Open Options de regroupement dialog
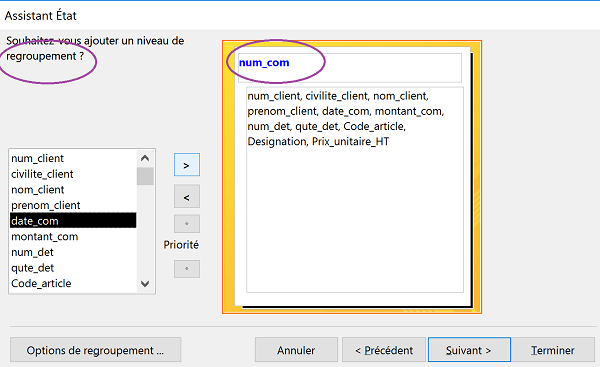The width and height of the screenshot is (600, 367). point(95,350)
